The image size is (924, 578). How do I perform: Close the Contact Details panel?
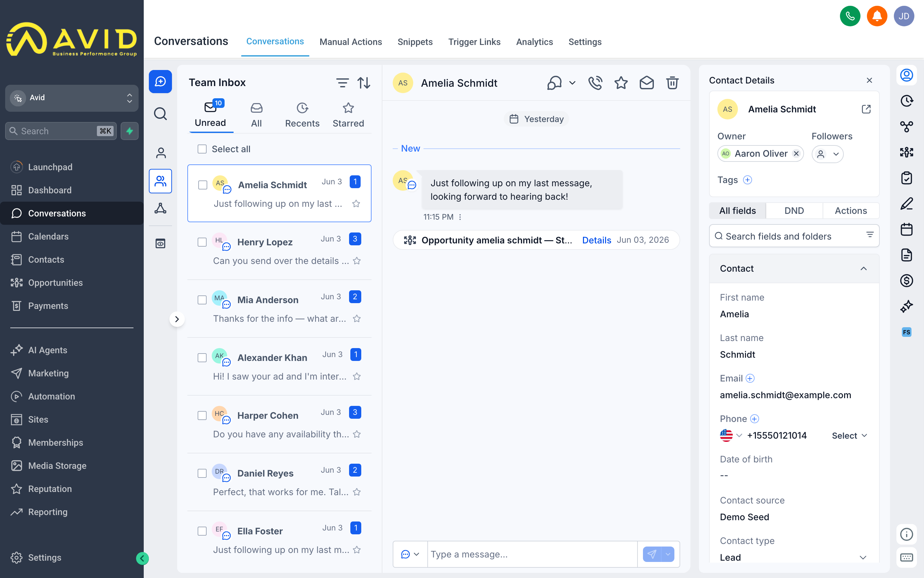click(x=869, y=80)
